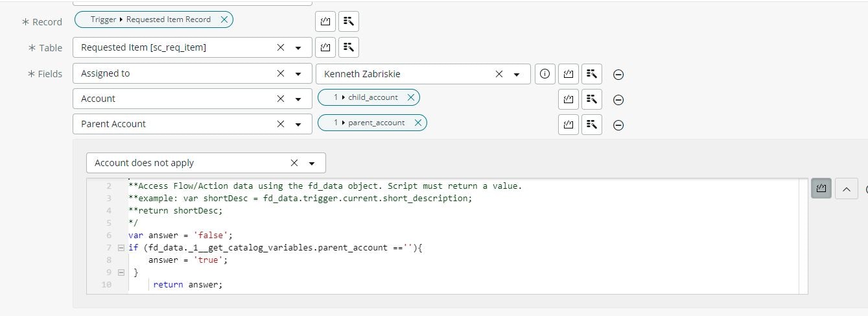Remove the Requested Item Record pill

tap(224, 19)
